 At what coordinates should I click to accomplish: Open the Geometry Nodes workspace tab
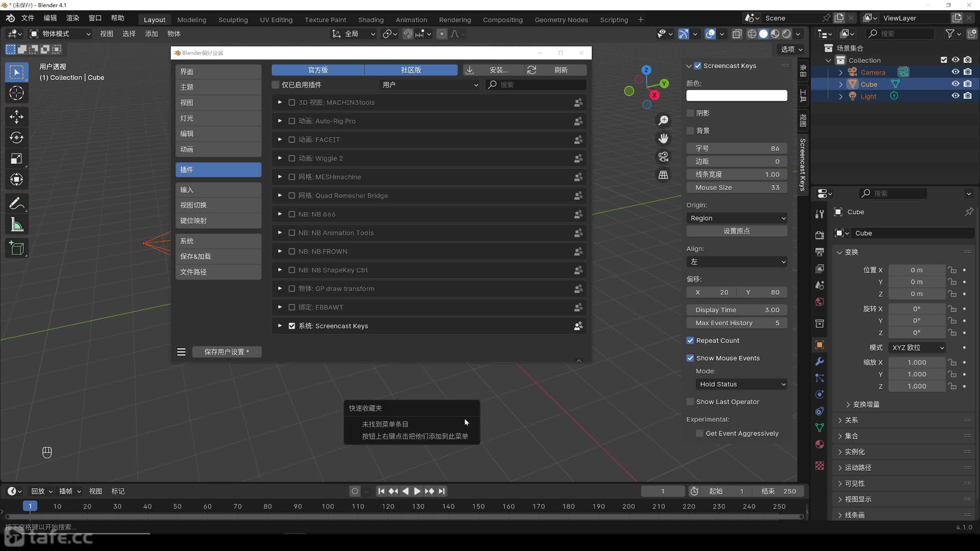coord(561,20)
